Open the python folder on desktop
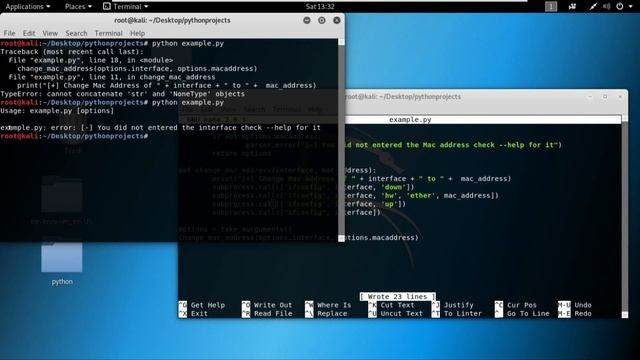 point(62,262)
